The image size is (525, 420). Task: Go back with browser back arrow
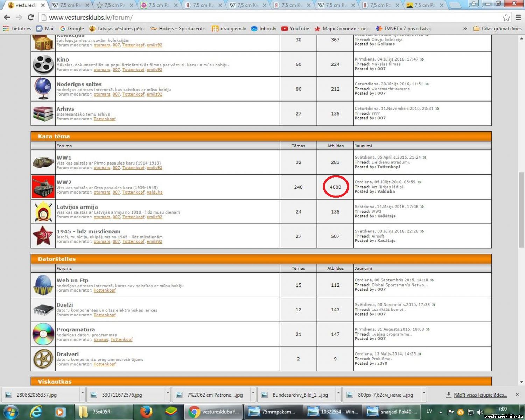point(7,17)
